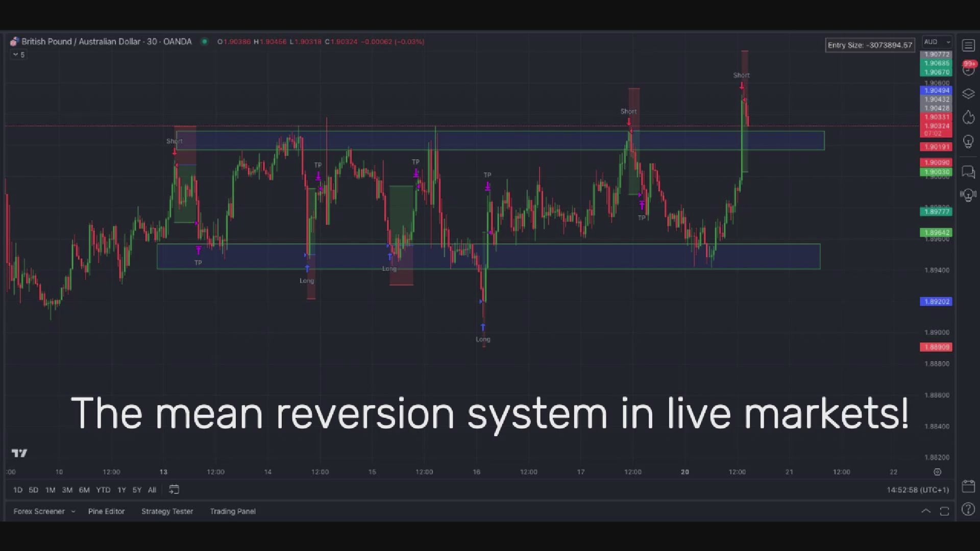
Task: Click the Entry Size: -3073894.57 label
Action: [870, 45]
